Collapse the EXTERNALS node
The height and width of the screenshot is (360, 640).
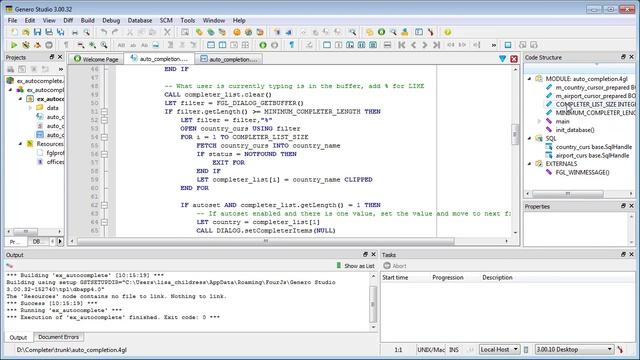click(530, 164)
